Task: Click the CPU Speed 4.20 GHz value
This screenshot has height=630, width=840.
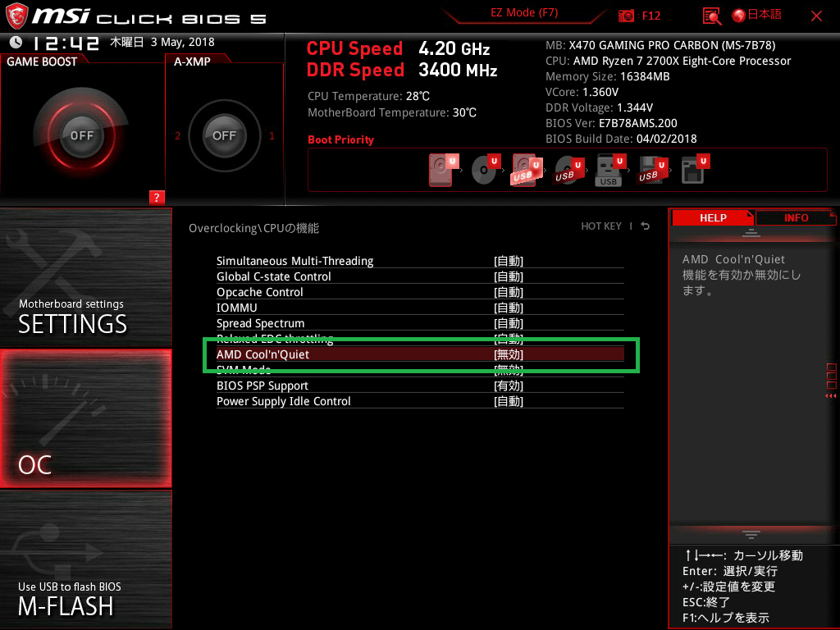Action: click(x=454, y=48)
